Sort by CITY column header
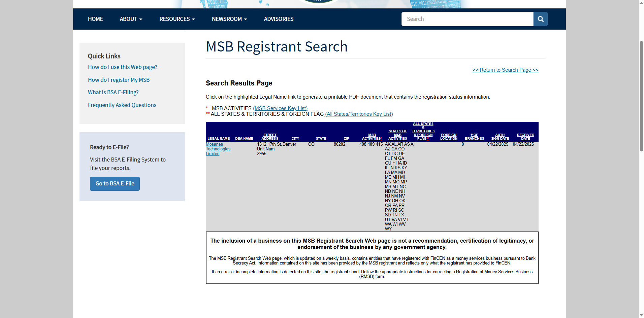This screenshot has width=644, height=318. (295, 139)
